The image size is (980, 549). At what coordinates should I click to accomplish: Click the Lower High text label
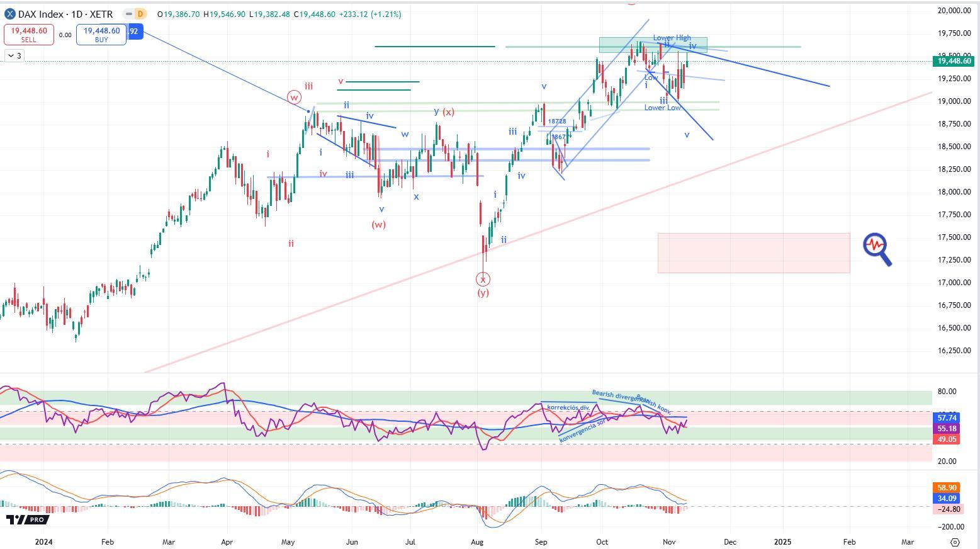coord(672,38)
